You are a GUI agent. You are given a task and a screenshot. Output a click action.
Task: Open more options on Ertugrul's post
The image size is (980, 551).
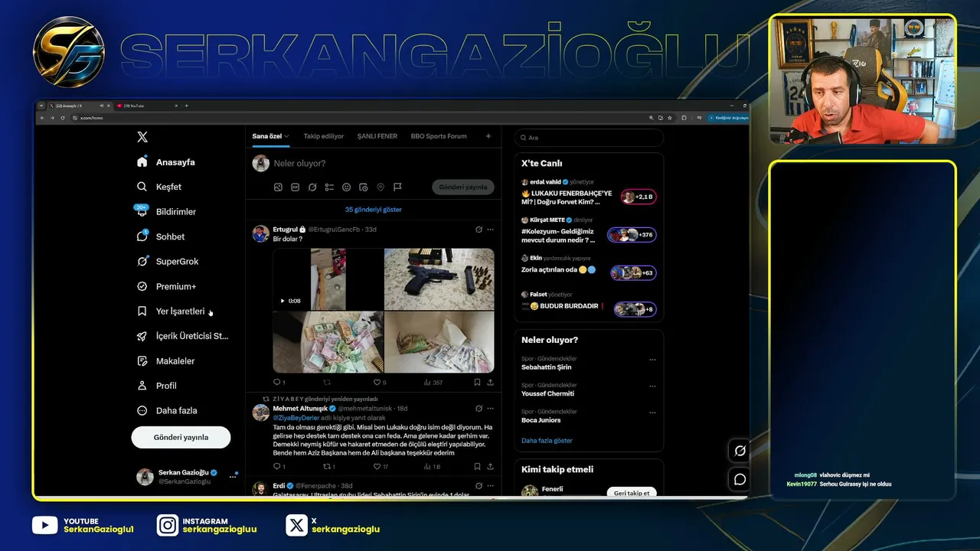[490, 229]
